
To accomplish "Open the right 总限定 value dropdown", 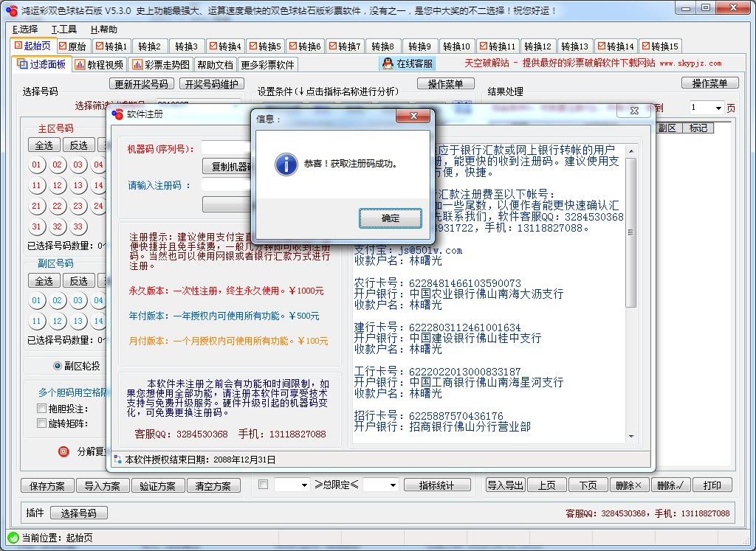I will pos(394,485).
